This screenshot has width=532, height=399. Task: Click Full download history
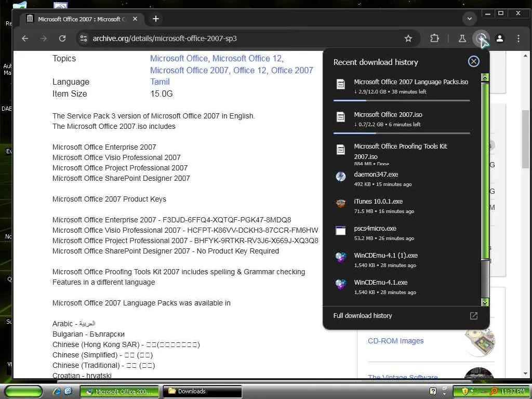(362, 316)
